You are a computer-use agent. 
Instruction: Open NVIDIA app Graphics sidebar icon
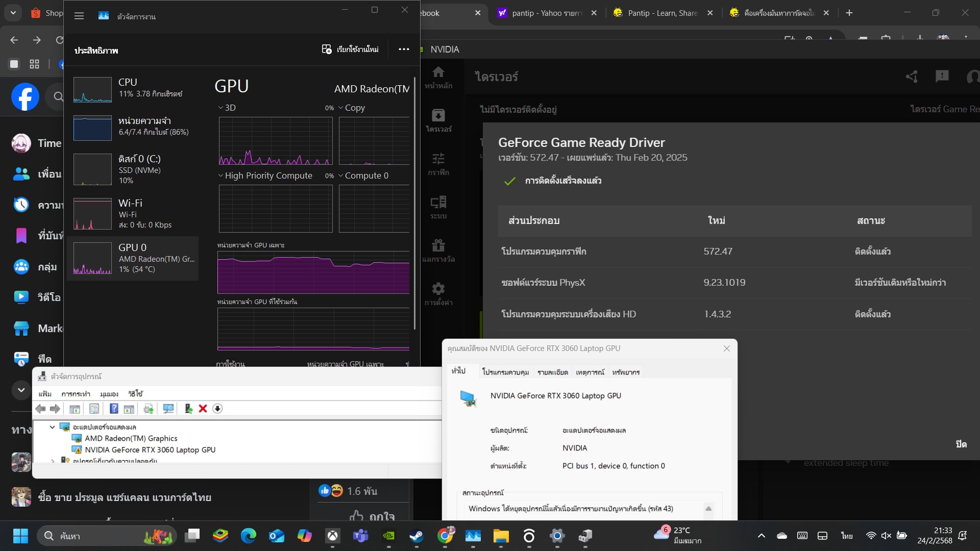tap(438, 164)
